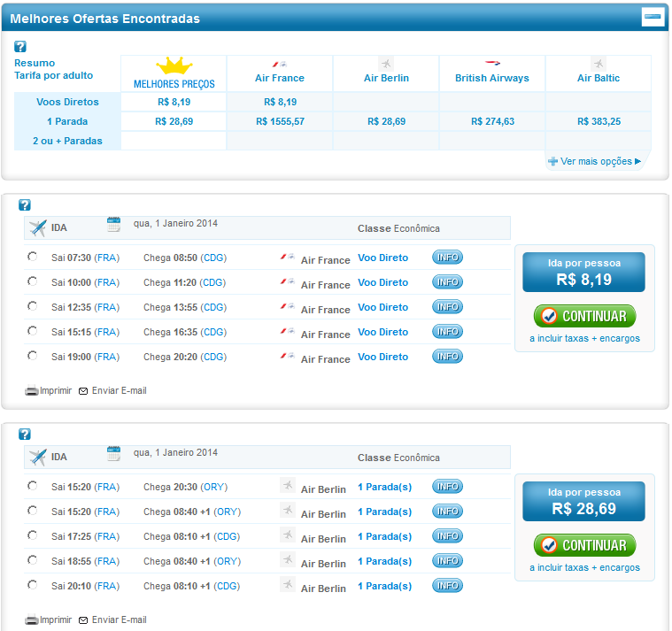This screenshot has width=672, height=631.
Task: Select Air Berlin 15:20 flight arriving 20:30
Action: pyautogui.click(x=32, y=486)
